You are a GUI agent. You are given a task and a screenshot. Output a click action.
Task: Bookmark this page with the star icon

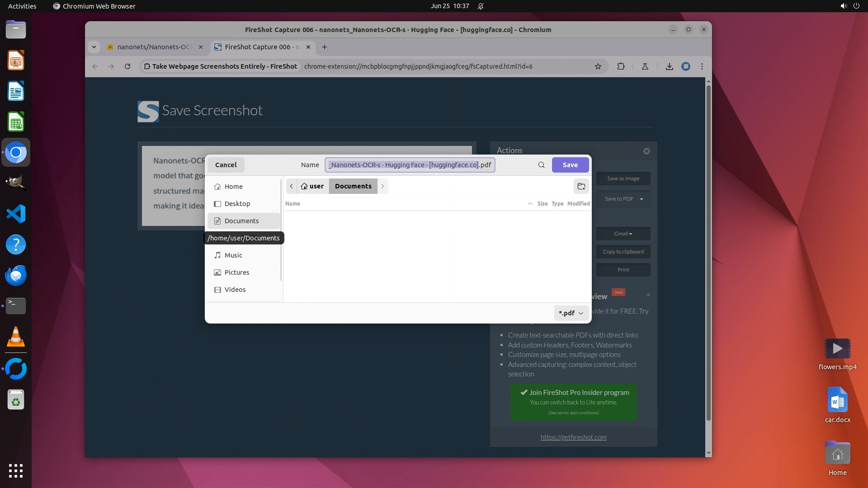tap(598, 66)
